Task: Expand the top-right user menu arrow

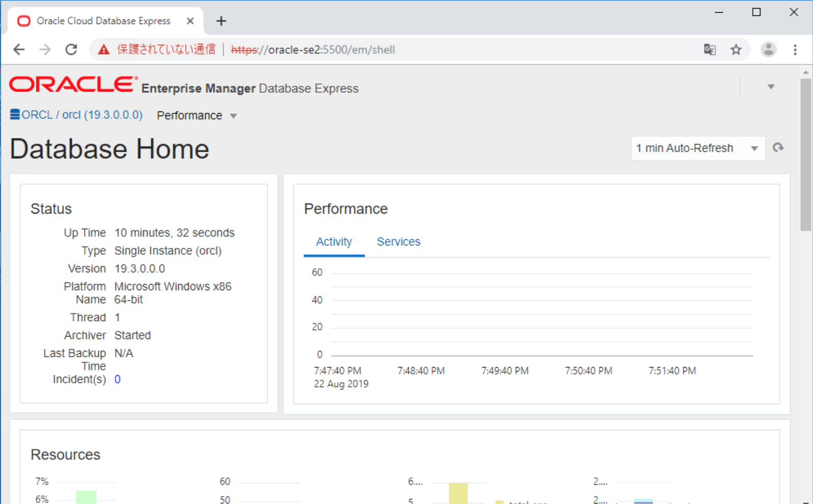Action: point(771,87)
